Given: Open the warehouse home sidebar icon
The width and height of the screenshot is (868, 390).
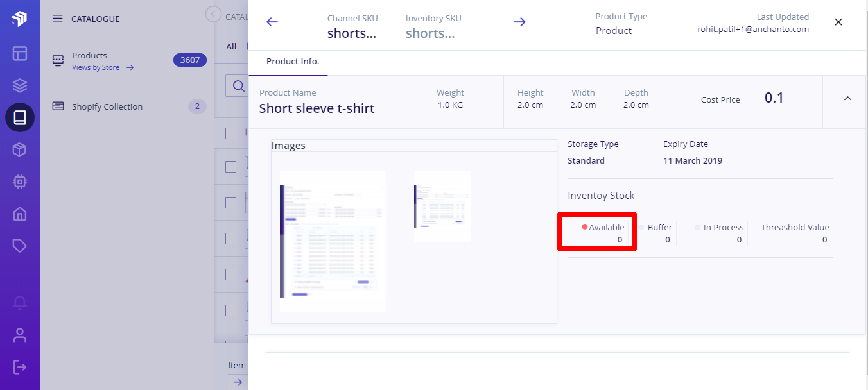Looking at the screenshot, I should [20, 214].
